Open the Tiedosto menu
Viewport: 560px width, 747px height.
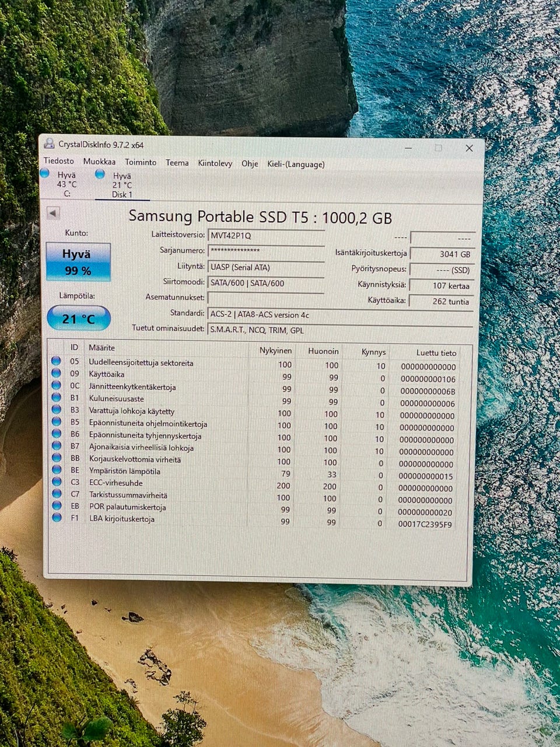tap(59, 161)
